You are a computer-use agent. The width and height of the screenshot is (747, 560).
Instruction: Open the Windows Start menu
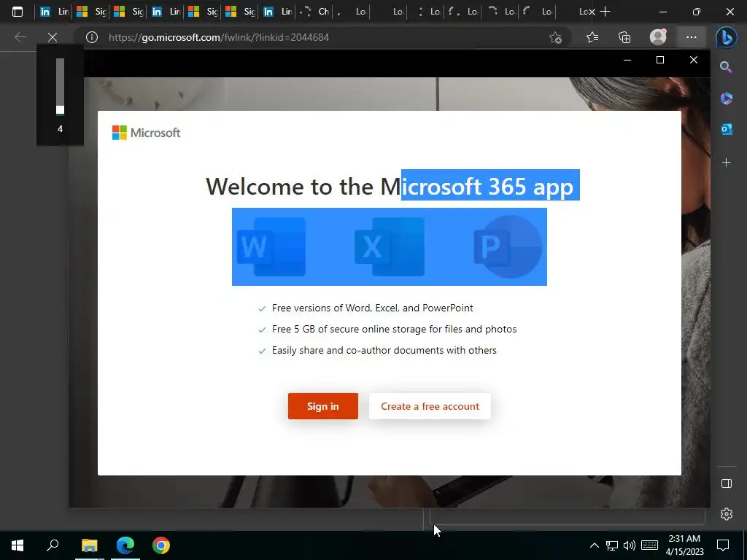click(18, 545)
